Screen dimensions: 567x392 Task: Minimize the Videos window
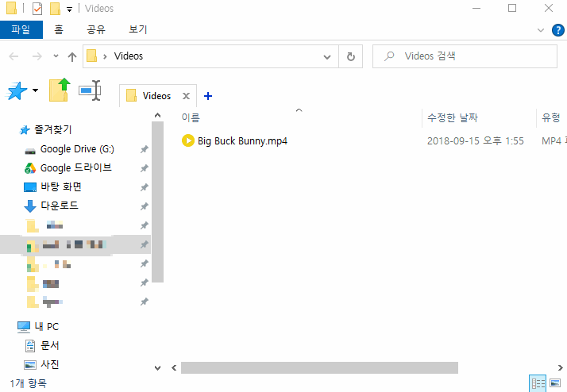point(476,8)
